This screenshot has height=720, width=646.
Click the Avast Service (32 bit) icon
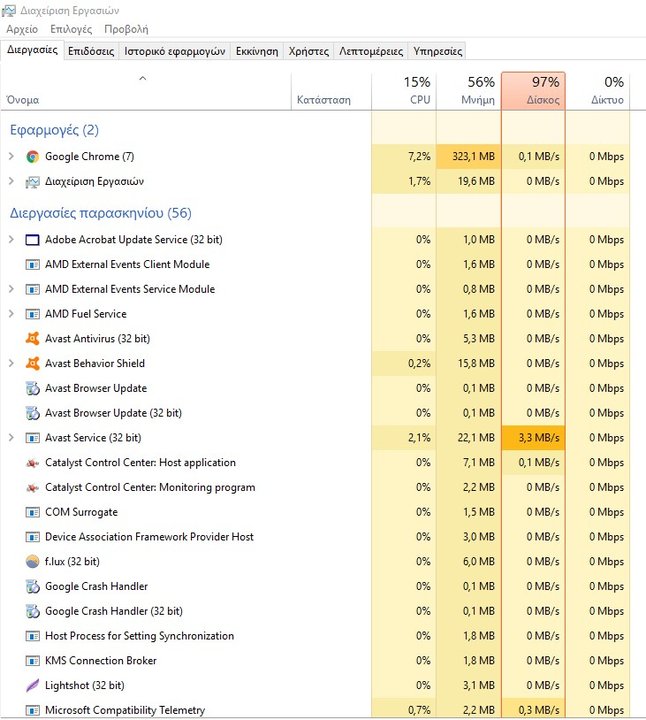pos(32,438)
